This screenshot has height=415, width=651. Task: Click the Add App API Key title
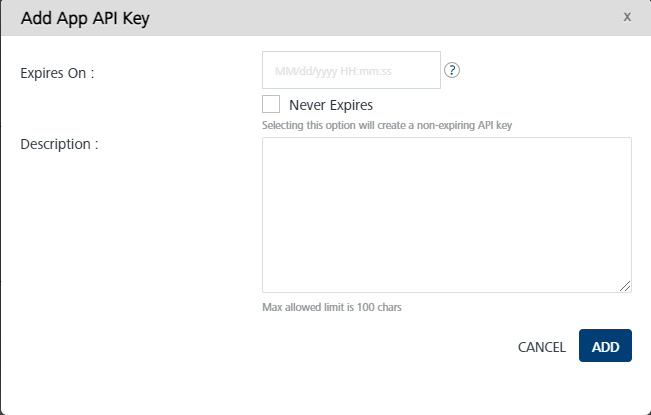(85, 18)
